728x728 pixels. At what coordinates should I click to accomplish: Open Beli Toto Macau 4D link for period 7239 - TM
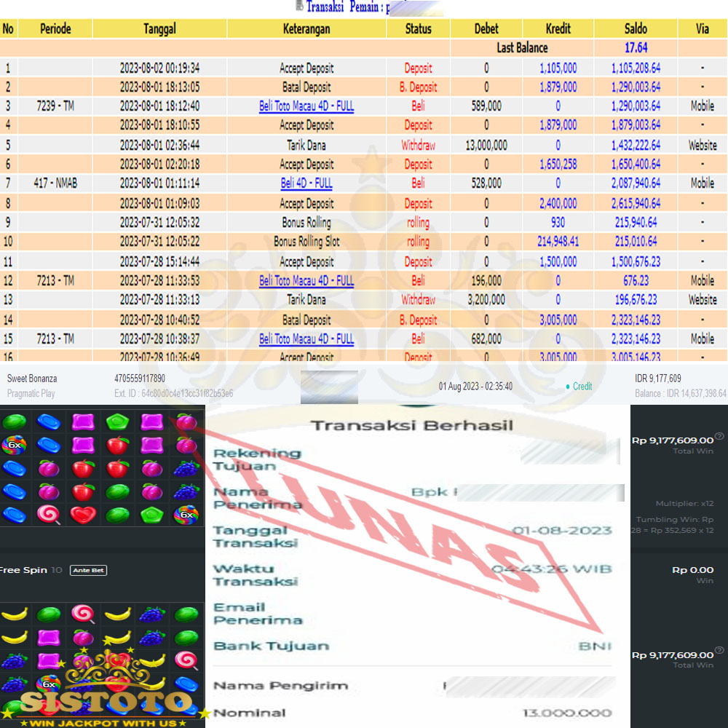(x=306, y=106)
